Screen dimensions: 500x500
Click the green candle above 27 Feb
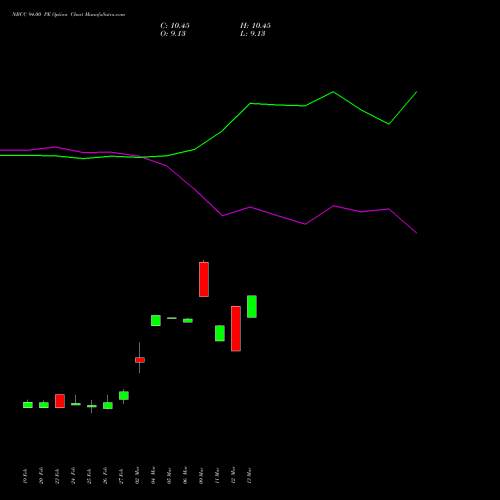pos(124,396)
